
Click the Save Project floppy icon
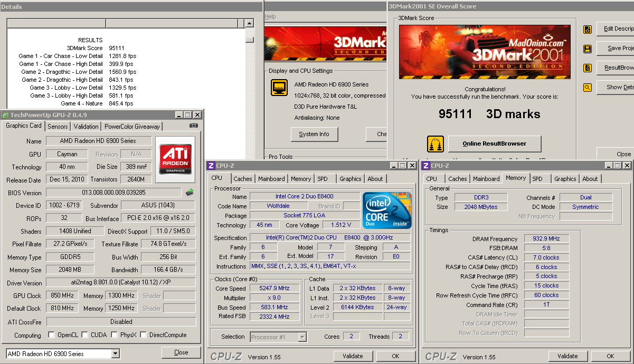point(587,49)
